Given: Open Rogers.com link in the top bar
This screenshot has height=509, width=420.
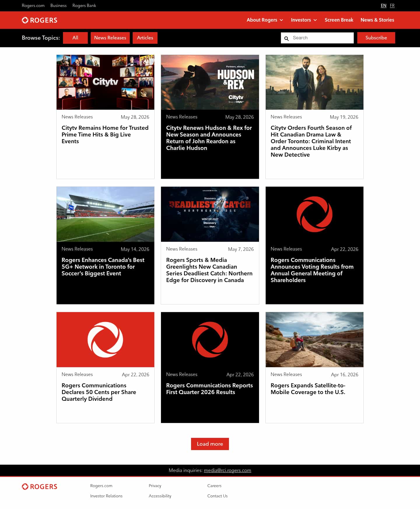Looking at the screenshot, I should coord(33,6).
